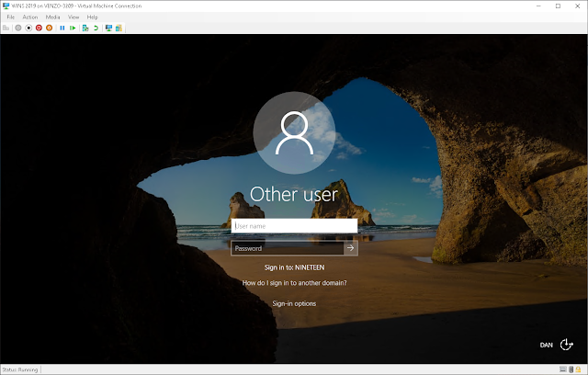
Task: Click the 'Other user' heading
Action: pyautogui.click(x=294, y=194)
